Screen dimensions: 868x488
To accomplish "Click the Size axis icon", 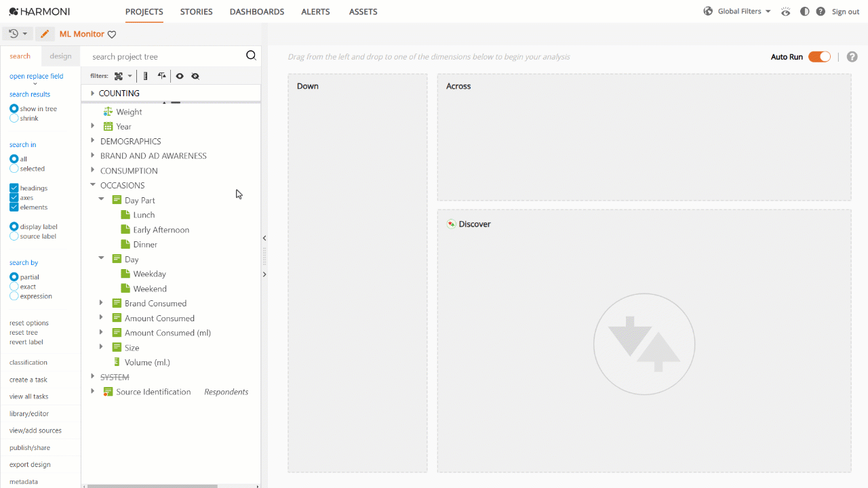I will tap(117, 347).
